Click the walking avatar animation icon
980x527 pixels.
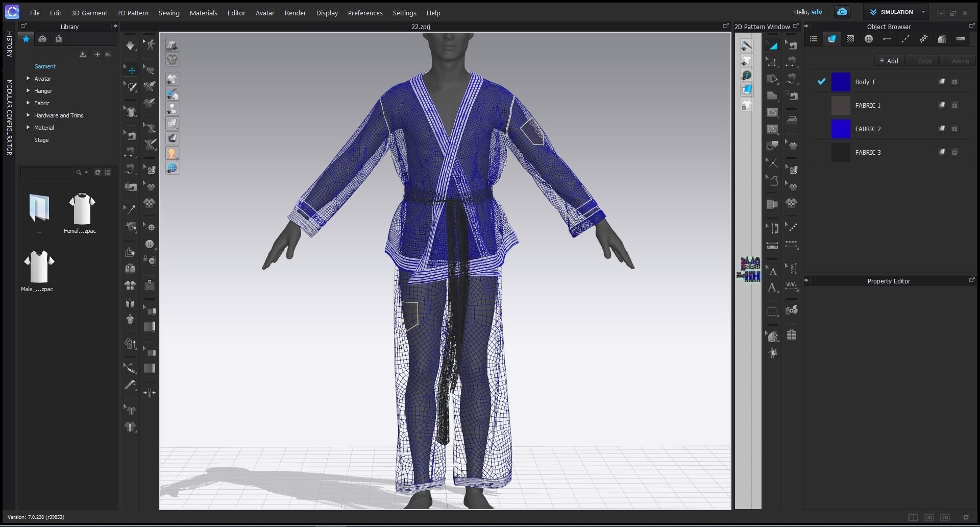(x=150, y=45)
